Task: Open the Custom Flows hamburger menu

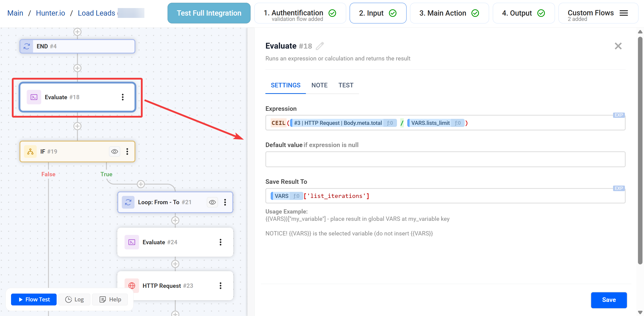Action: (624, 13)
